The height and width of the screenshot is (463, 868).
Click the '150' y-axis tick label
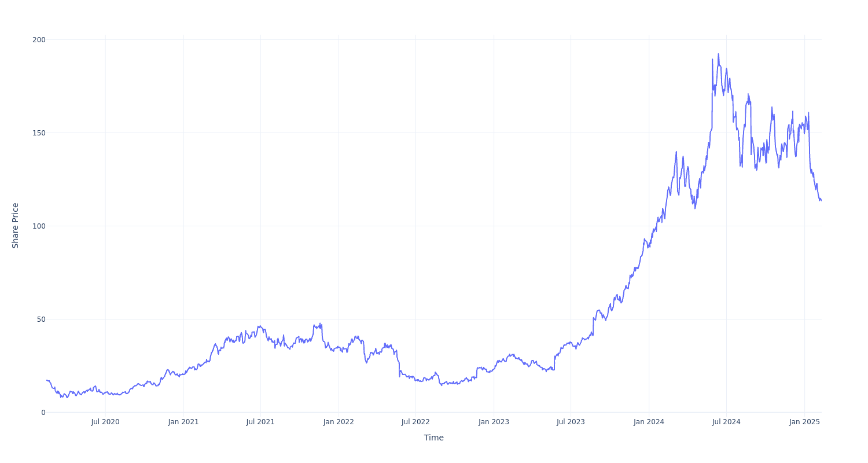point(39,133)
